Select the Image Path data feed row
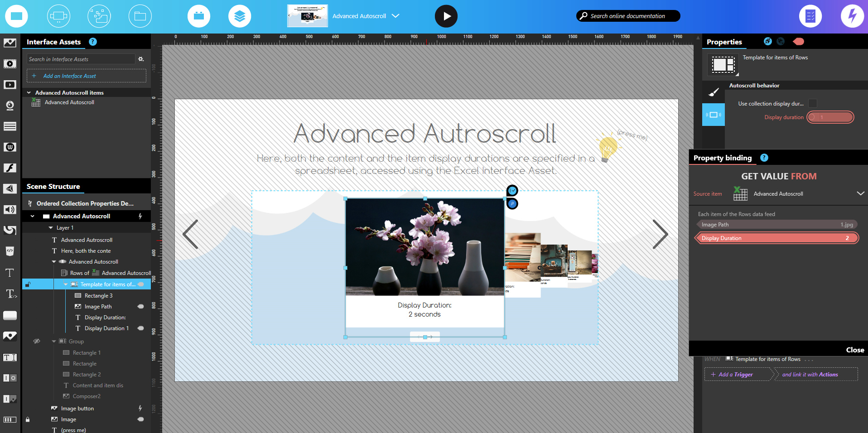 click(x=776, y=225)
